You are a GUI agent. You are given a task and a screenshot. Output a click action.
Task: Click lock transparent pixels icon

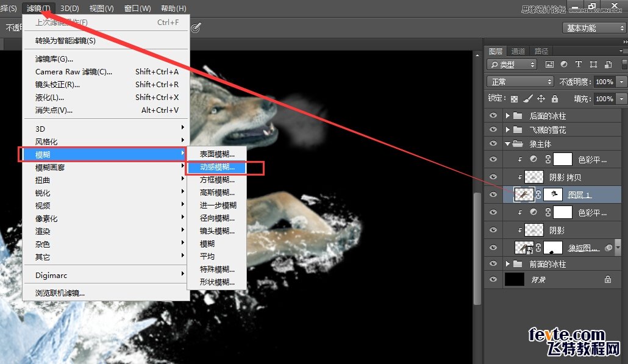coord(514,99)
